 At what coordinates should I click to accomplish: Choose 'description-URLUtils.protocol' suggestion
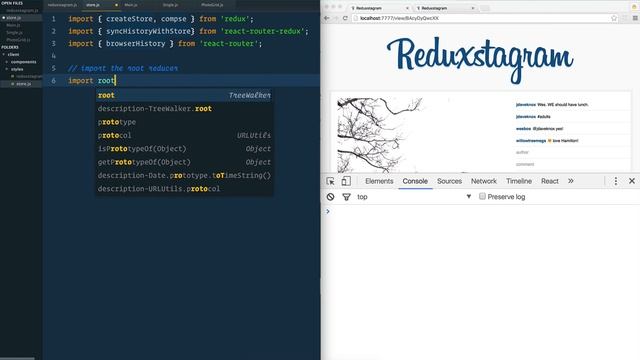pyautogui.click(x=184, y=189)
